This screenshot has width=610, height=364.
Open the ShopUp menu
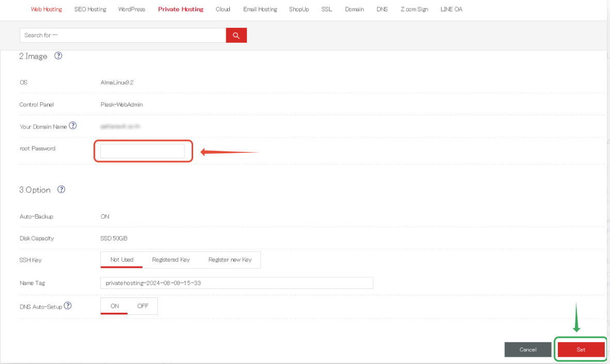point(299,9)
